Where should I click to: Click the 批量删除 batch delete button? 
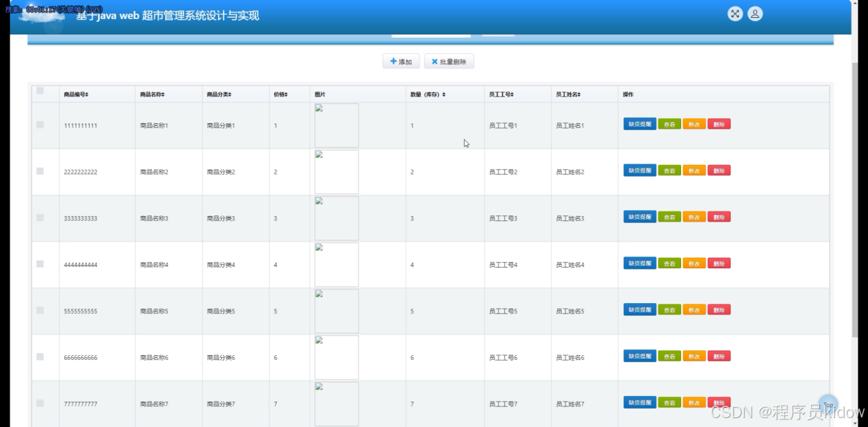449,62
